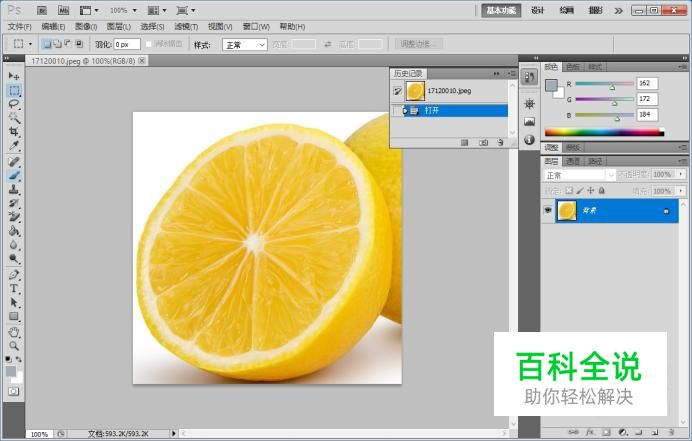Enable the anti-alias checkbox
Screen dimensions: 692x441
pyautogui.click(x=149, y=44)
